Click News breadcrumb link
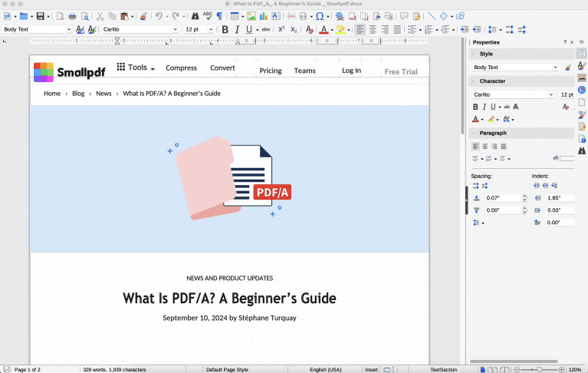Viewport: 588px width, 373px height. (x=103, y=94)
